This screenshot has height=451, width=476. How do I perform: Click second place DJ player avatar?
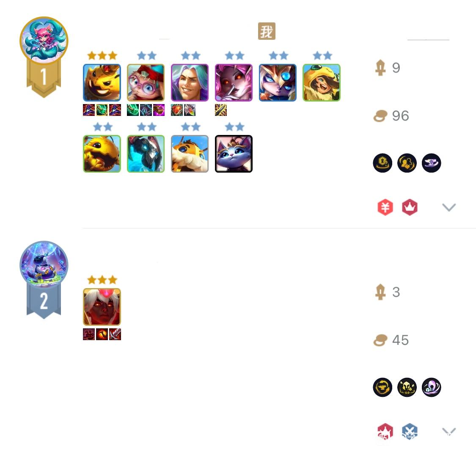[x=44, y=265]
